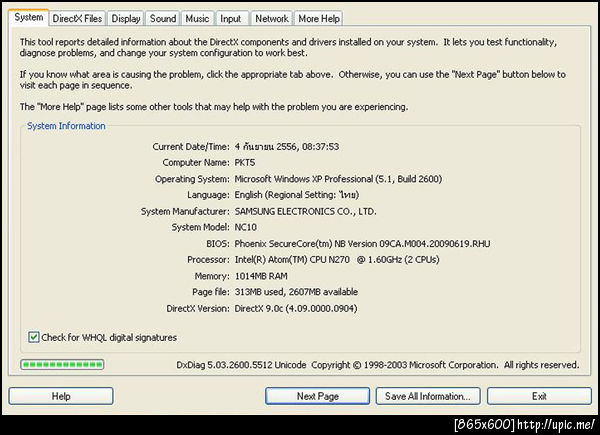Switch to the System tab
This screenshot has width=600, height=435.
pyautogui.click(x=29, y=17)
